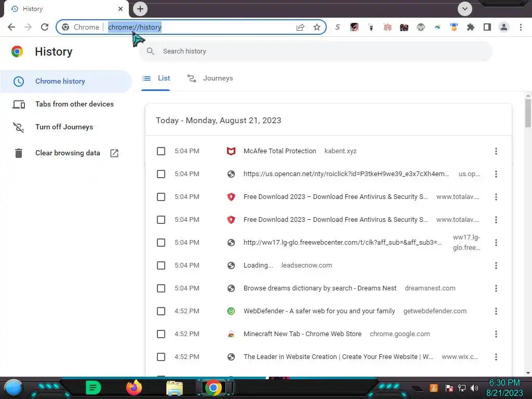Share this page via address bar icon
Viewport: 532px width, 399px height.
click(300, 27)
